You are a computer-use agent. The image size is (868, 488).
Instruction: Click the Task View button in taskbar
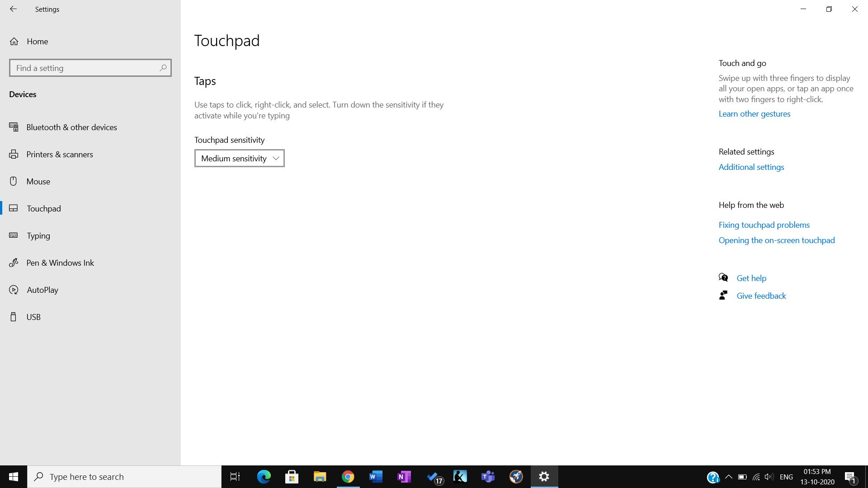click(235, 477)
